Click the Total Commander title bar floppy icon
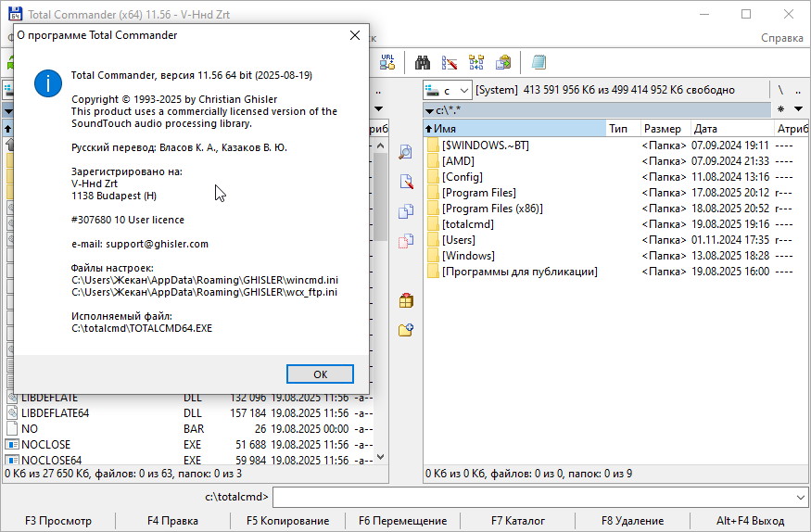Screen dimensions: 811x532 pyautogui.click(x=15, y=14)
